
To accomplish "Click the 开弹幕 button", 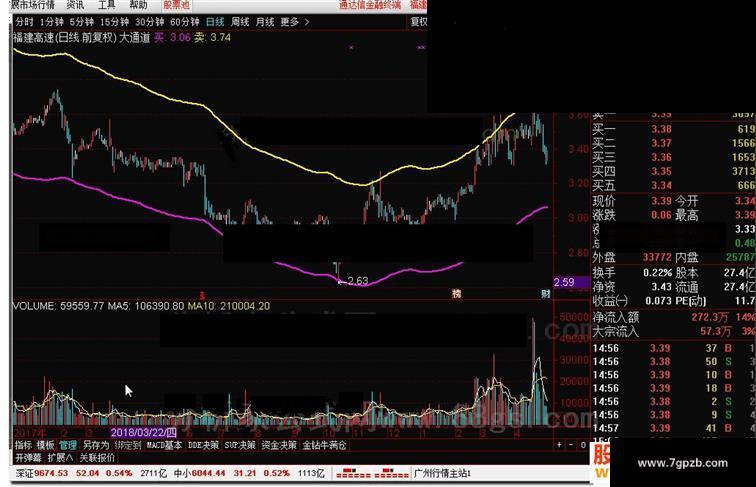I will (x=28, y=457).
